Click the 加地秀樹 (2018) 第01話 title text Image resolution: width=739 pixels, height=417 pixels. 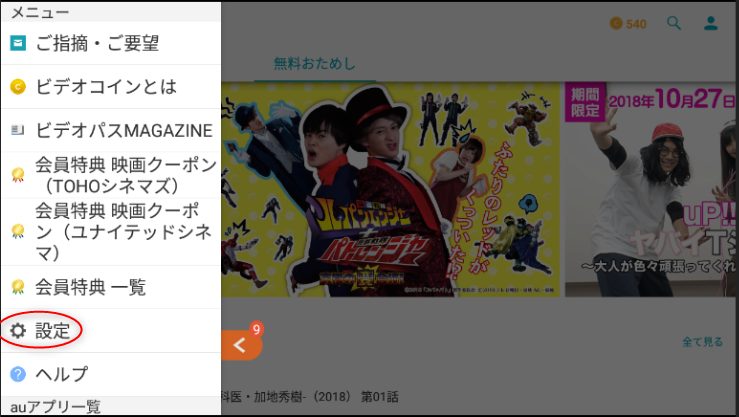pos(310,397)
